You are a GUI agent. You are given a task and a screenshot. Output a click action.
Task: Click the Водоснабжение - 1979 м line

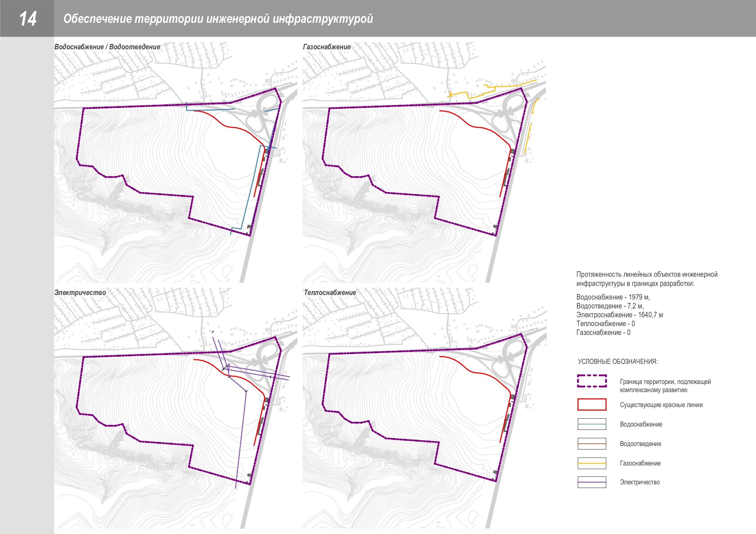click(613, 297)
